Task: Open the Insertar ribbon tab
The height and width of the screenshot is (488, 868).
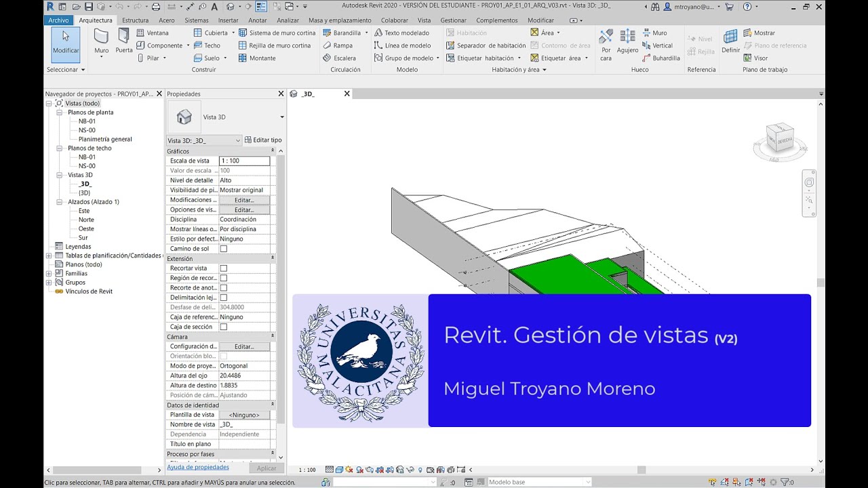Action: [228, 20]
